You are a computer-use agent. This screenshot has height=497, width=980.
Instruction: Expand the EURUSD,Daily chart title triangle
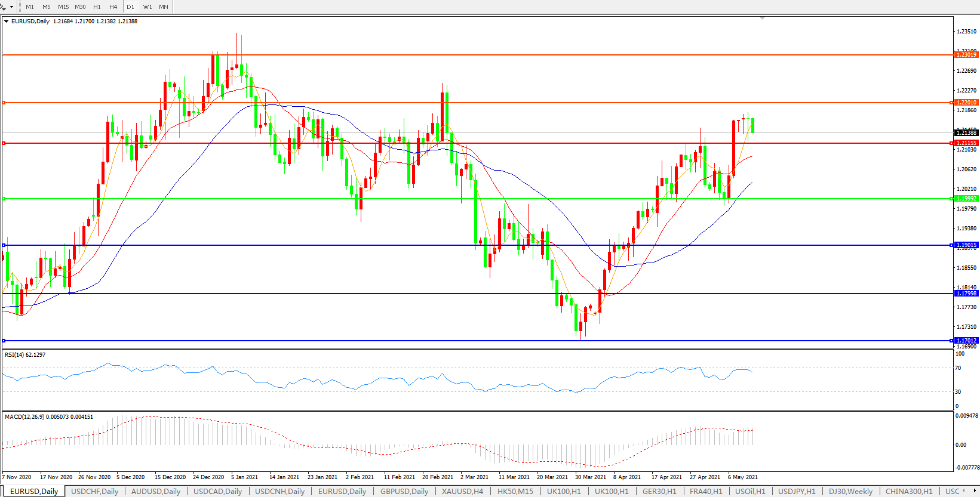[6, 21]
